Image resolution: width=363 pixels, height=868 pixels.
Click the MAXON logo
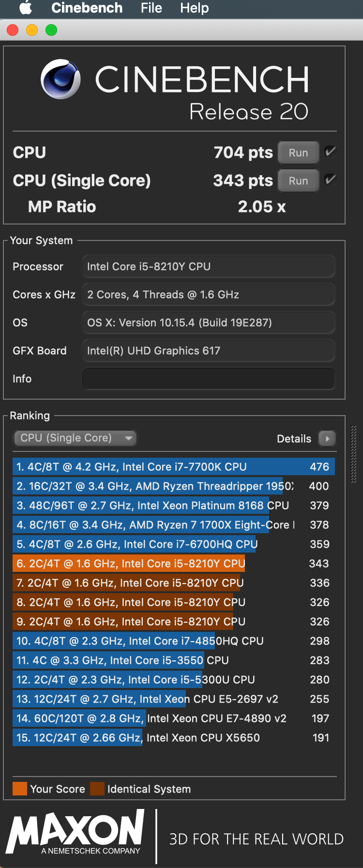click(x=76, y=832)
